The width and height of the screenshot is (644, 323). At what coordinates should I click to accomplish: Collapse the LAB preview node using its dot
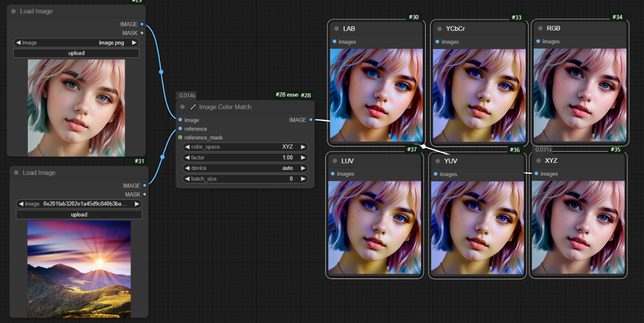pos(335,28)
